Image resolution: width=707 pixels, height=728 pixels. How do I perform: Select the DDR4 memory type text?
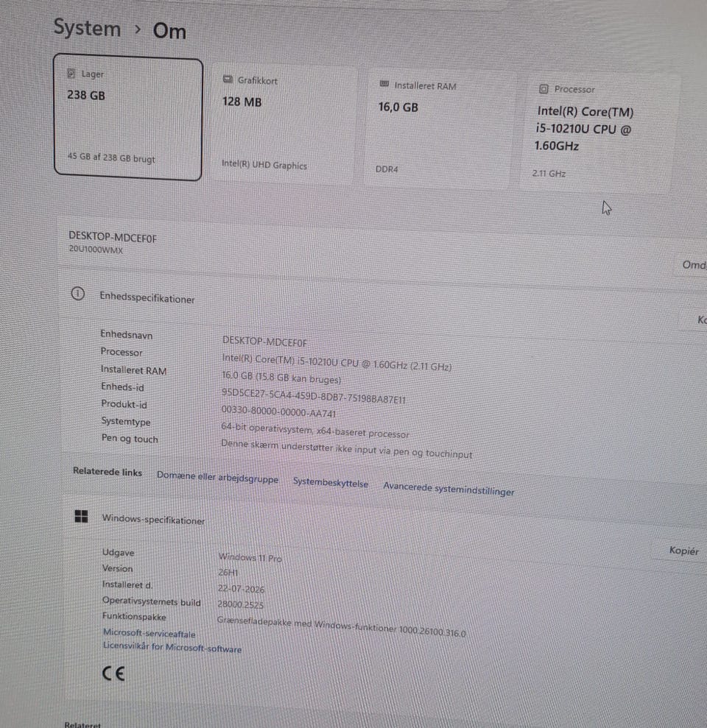click(x=387, y=169)
